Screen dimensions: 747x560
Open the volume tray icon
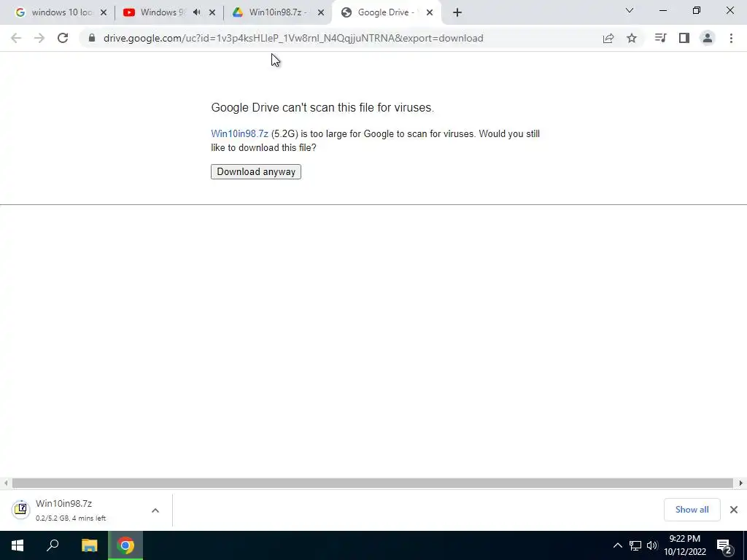[652, 545]
